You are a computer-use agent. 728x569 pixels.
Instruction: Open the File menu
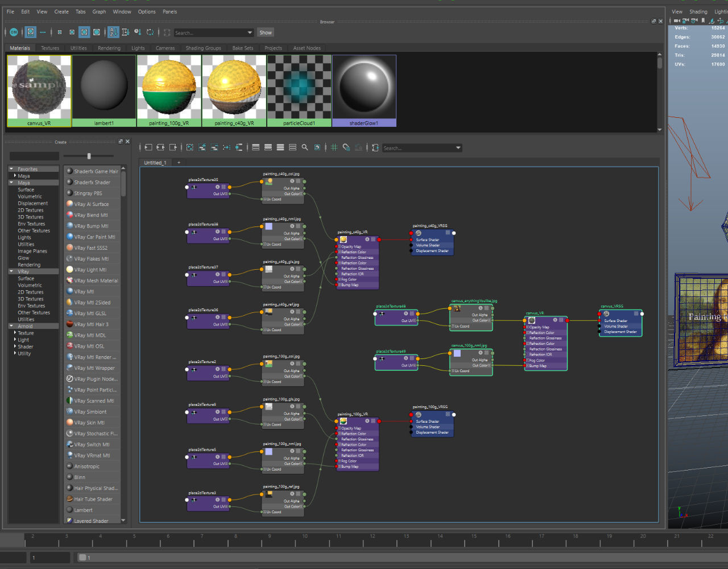[x=10, y=11]
